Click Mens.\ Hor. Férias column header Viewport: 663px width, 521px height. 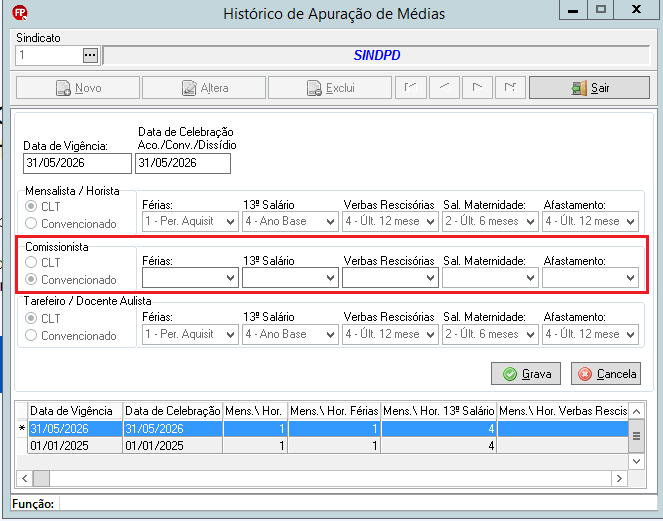pos(334,411)
